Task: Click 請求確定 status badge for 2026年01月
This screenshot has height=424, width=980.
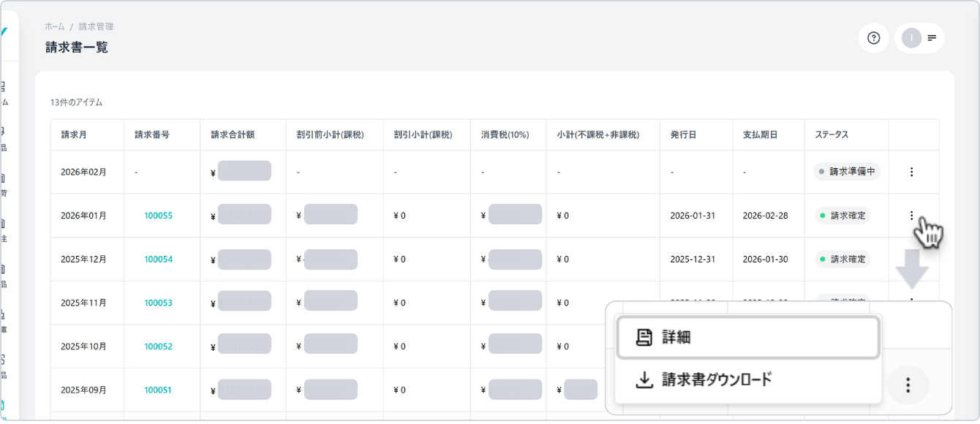Action: (843, 216)
